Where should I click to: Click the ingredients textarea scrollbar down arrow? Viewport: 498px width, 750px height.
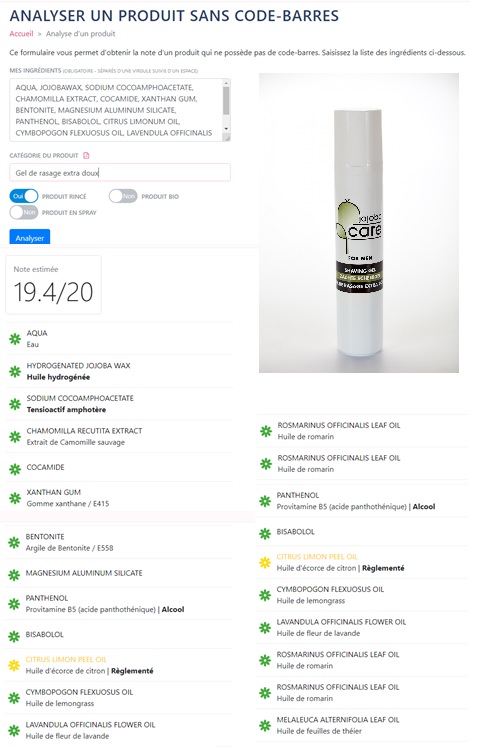226,129
